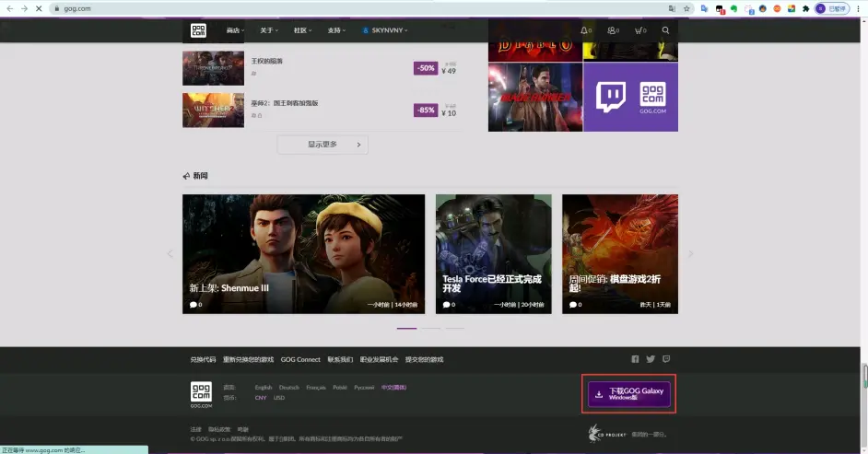Click the 下载GOG Galaxy download button

click(x=628, y=394)
